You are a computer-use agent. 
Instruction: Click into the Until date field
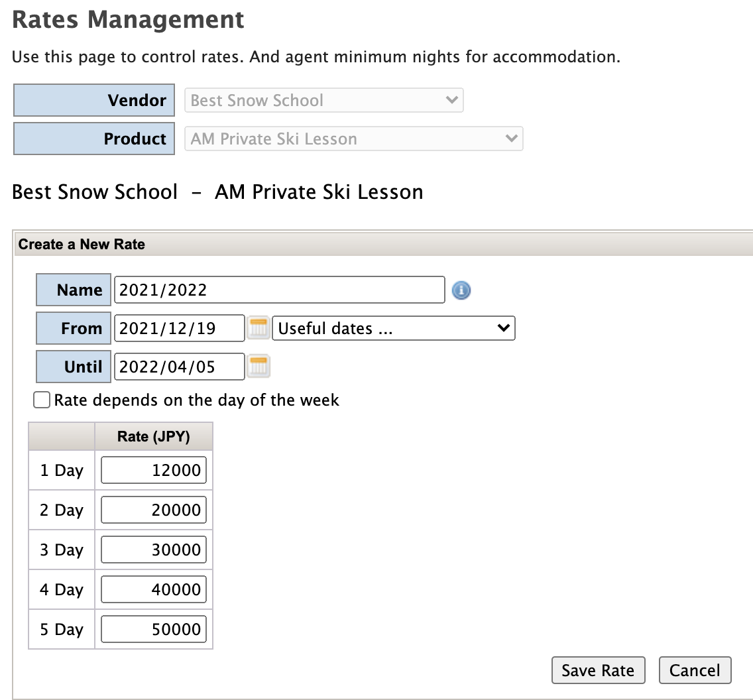point(179,367)
